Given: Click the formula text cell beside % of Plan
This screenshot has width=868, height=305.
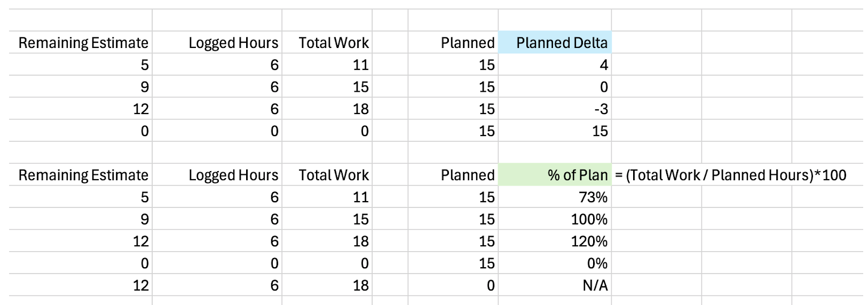Looking at the screenshot, I should (x=730, y=175).
